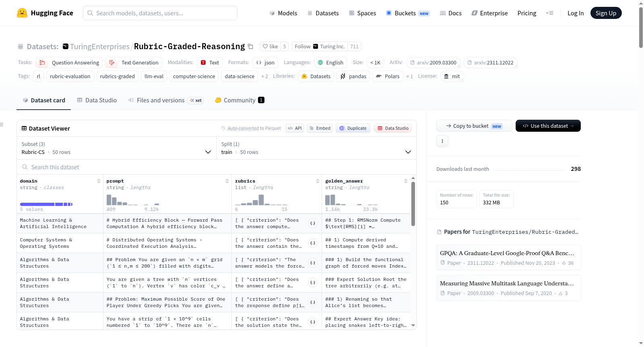Click the Polars library tag

388,76
